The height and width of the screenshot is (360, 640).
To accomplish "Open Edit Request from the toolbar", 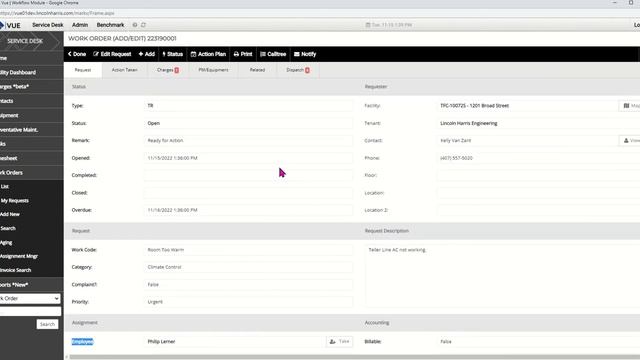I will pyautogui.click(x=112, y=54).
